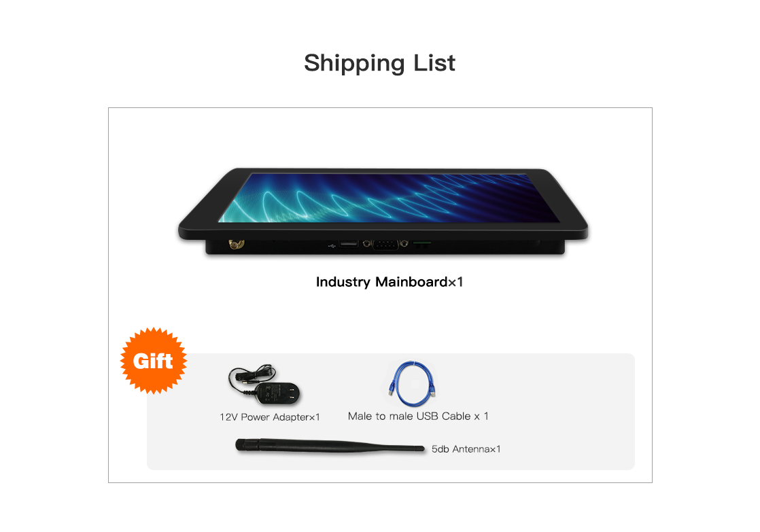Click the black 5db antenna image

330,446
